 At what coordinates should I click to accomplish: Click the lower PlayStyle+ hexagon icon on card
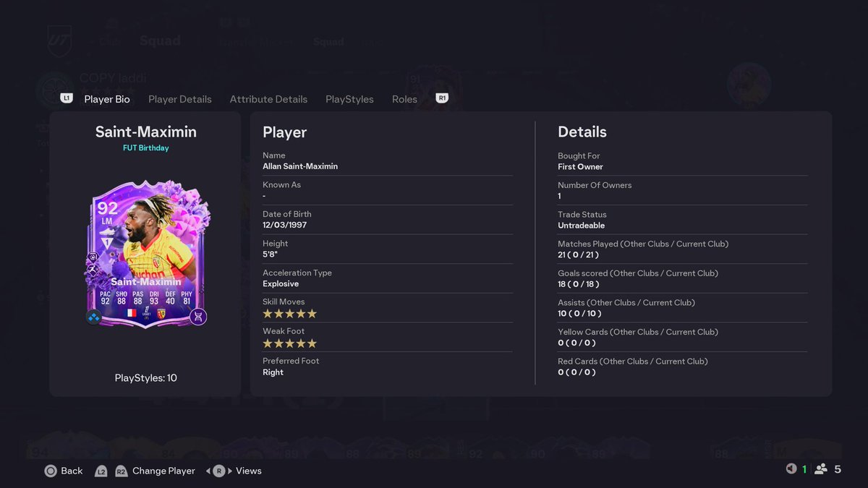pyautogui.click(x=93, y=269)
